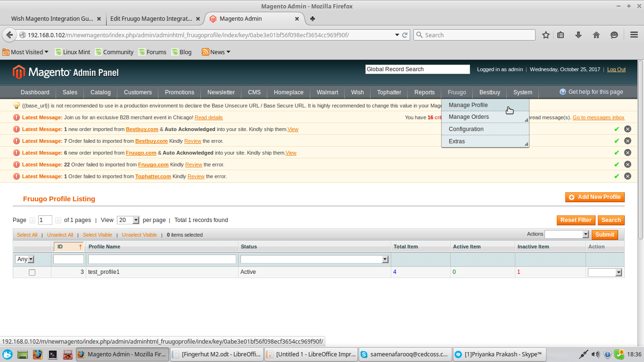The image size is (644, 362).
Task: Open row Action dropdown for test_profile1
Action: (605, 272)
